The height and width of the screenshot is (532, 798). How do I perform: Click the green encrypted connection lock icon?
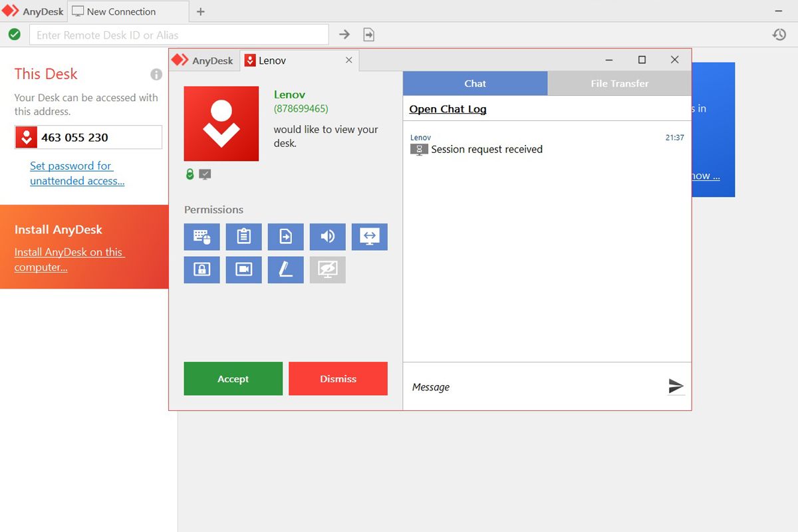(x=190, y=174)
